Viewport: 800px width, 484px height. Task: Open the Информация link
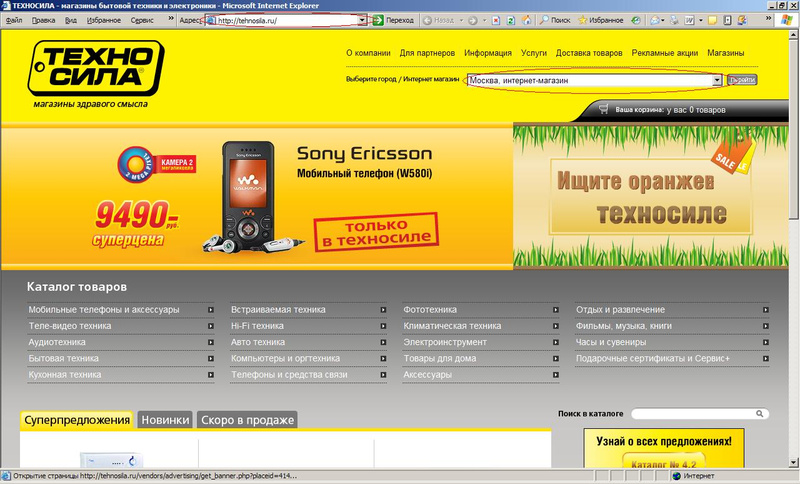click(x=488, y=53)
